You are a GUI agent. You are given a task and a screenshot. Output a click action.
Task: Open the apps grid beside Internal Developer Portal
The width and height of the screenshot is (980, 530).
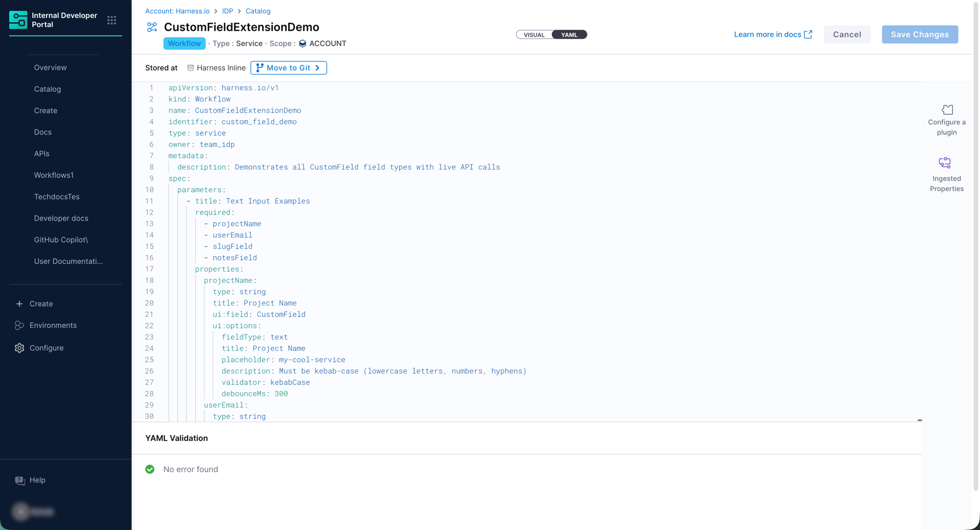[x=112, y=19]
